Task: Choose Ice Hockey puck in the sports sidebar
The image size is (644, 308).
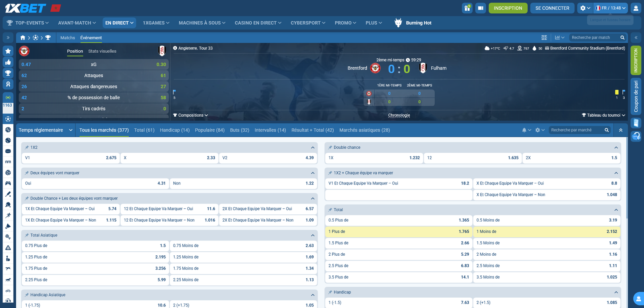Action: coord(8,151)
